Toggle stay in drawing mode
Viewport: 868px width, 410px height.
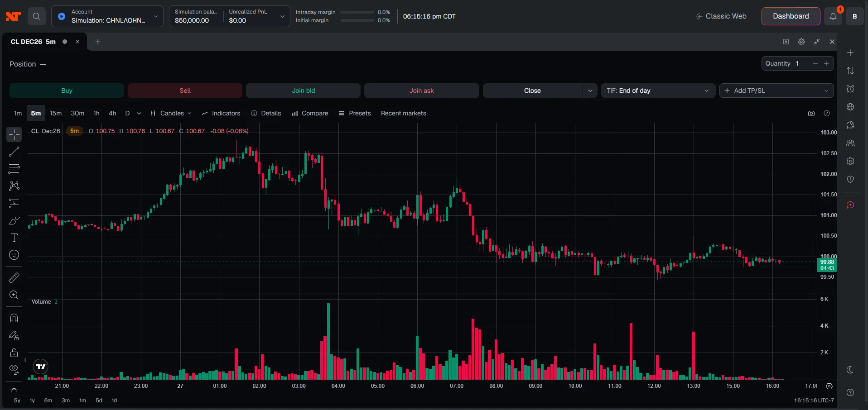click(x=14, y=335)
